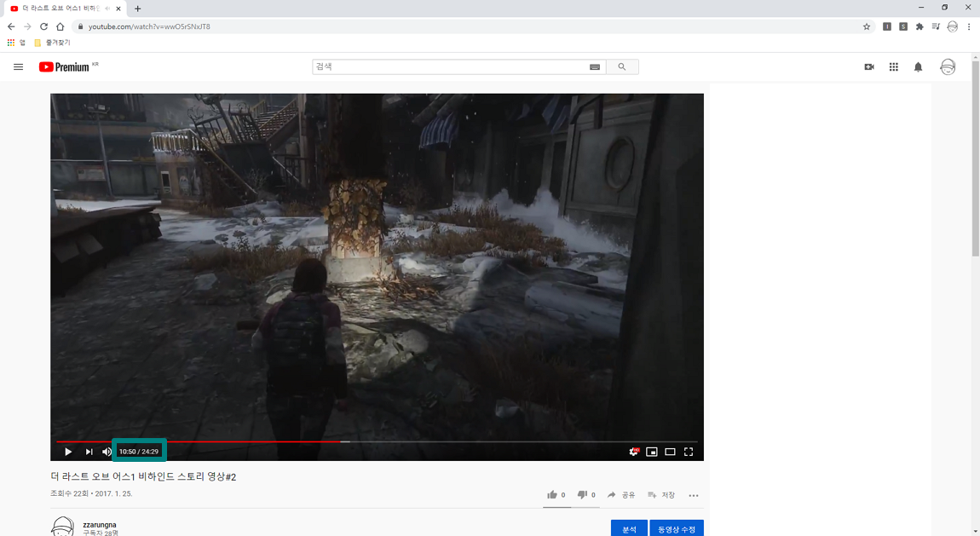980x536 pixels.
Task: Mute the tab audio speaker icon
Action: point(107,9)
